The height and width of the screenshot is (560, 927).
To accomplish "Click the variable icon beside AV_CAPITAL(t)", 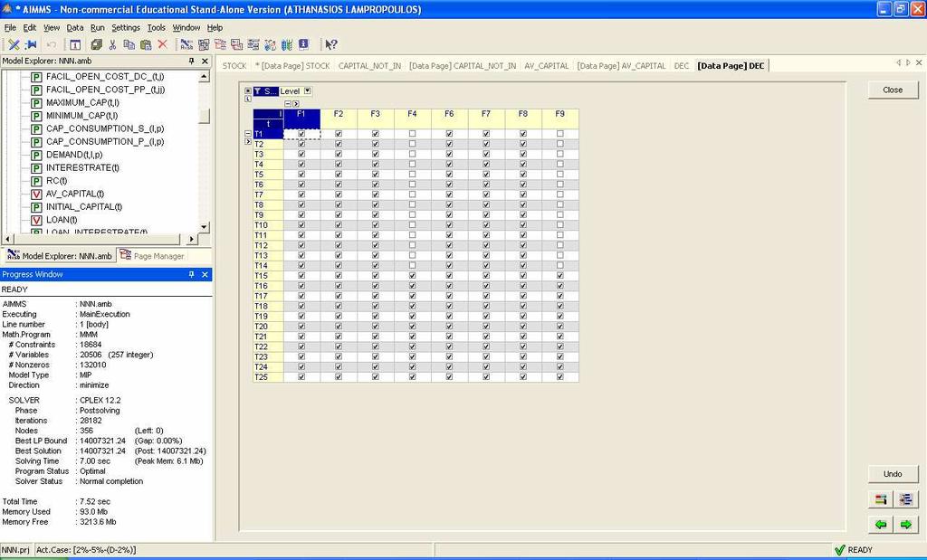I will 36,194.
